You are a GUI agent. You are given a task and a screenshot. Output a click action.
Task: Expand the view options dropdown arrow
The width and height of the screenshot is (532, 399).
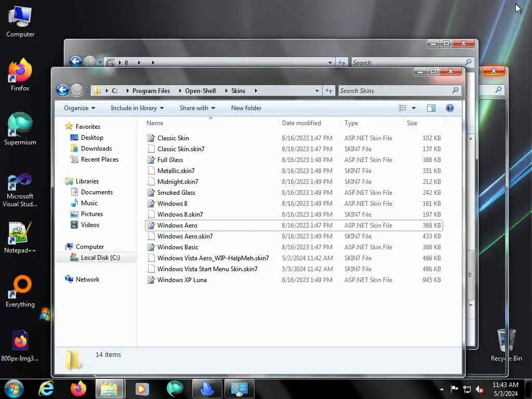pyautogui.click(x=414, y=108)
